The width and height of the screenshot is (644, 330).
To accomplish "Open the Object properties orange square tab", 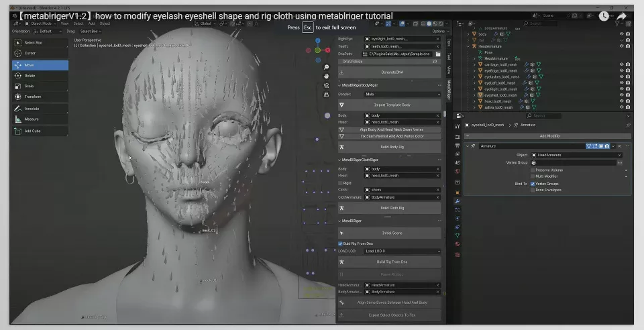I will 458,192.
